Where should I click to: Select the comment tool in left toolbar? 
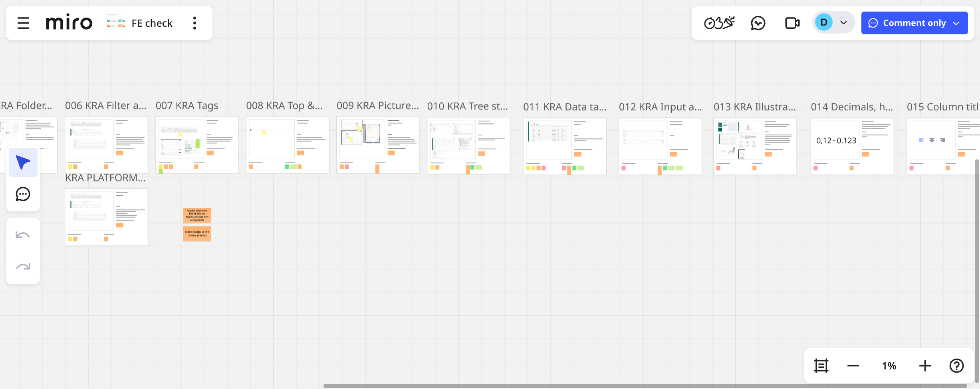pyautogui.click(x=23, y=194)
